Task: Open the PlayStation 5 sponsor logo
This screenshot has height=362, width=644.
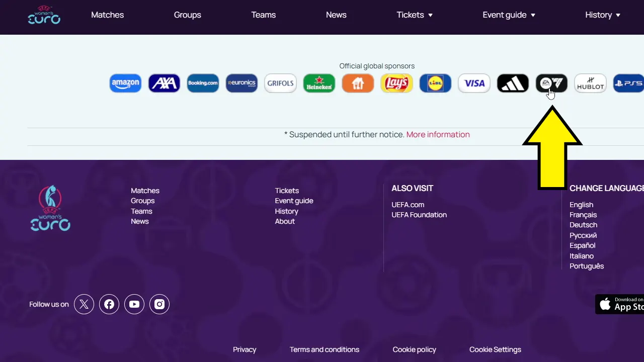Action: [x=628, y=83]
